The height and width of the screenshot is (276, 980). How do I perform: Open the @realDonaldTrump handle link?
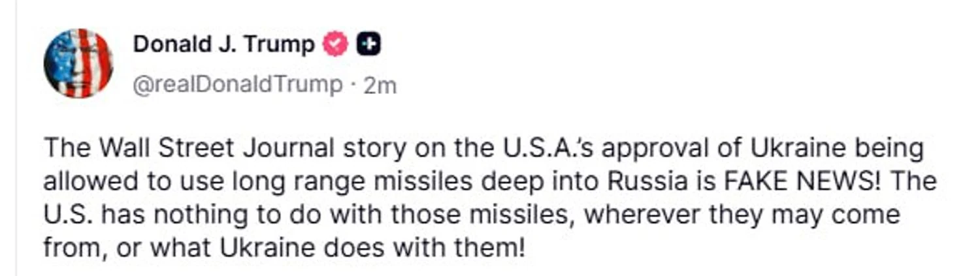[x=237, y=85]
